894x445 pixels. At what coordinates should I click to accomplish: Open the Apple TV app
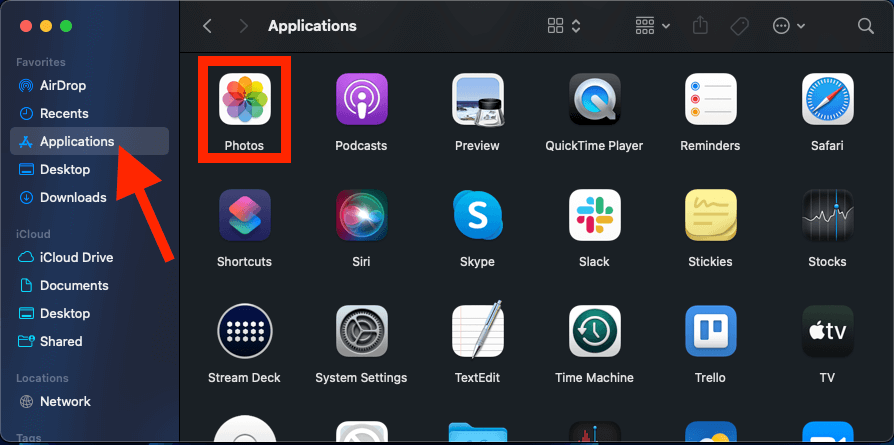click(x=827, y=331)
